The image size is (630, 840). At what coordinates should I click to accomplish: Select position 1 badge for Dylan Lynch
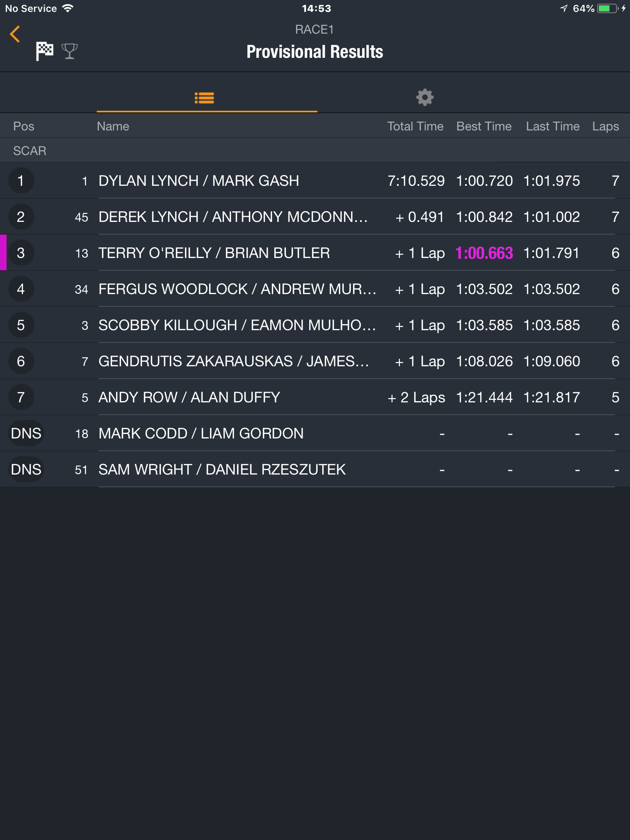[21, 181]
